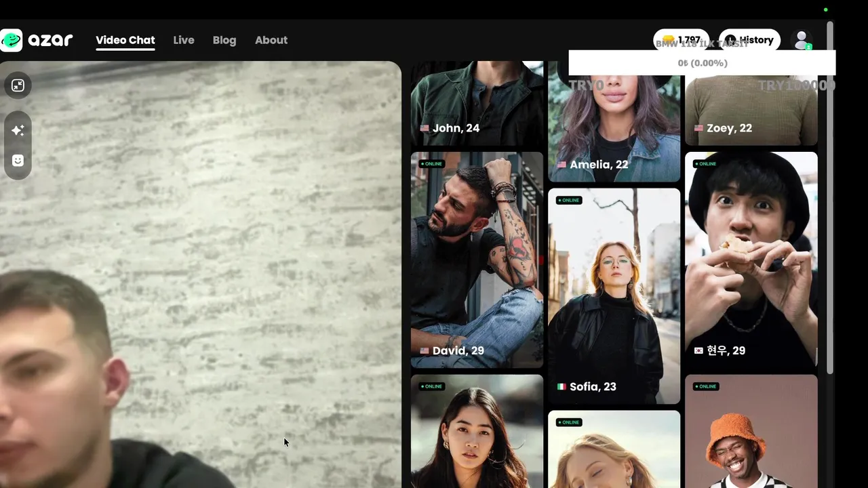Click the Azar logo

click(x=37, y=40)
